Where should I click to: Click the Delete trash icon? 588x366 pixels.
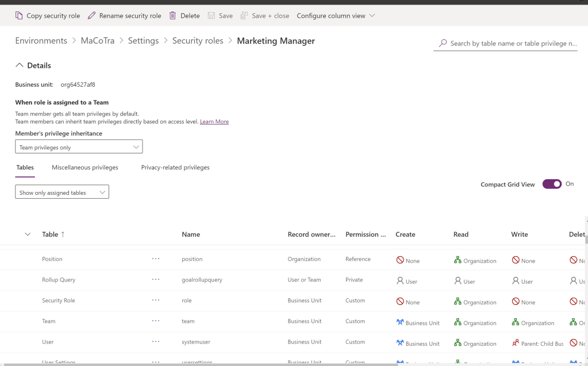[172, 16]
